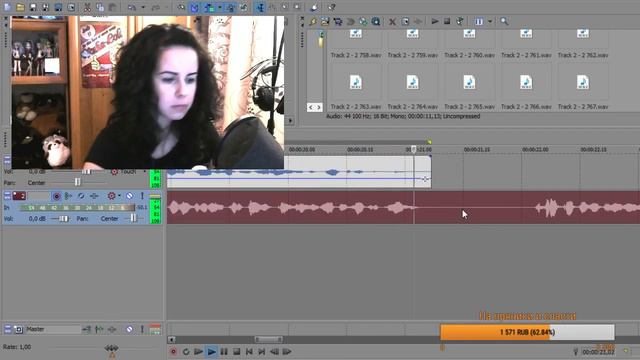Click the Stop button in transport
The height and width of the screenshot is (360, 640).
pos(236,351)
